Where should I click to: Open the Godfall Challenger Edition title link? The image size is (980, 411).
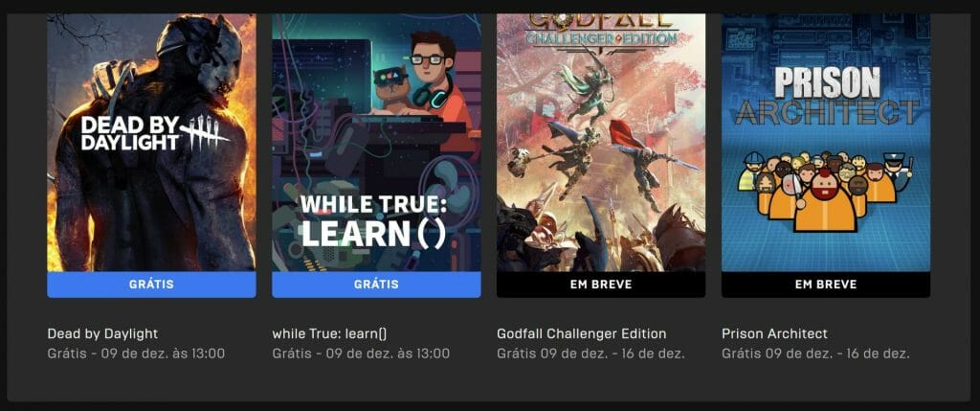[581, 333]
